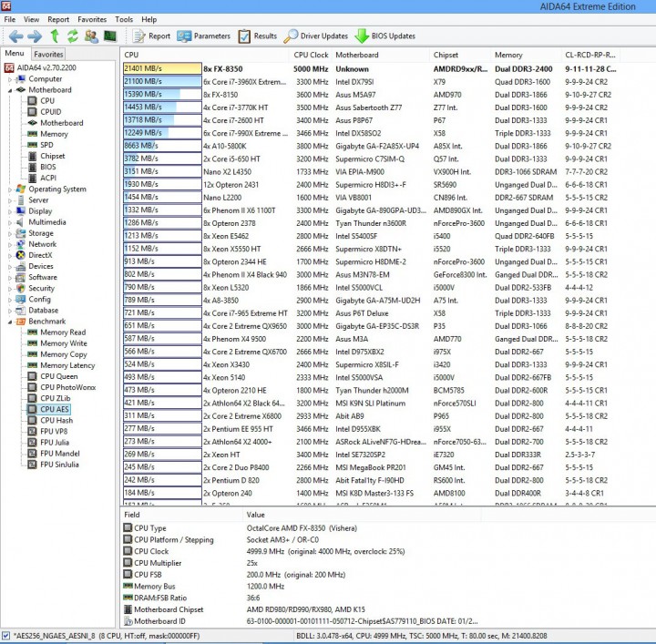This screenshot has height=644, width=656.
Task: Select the CPU Type field row
Action: pyautogui.click(x=302, y=528)
